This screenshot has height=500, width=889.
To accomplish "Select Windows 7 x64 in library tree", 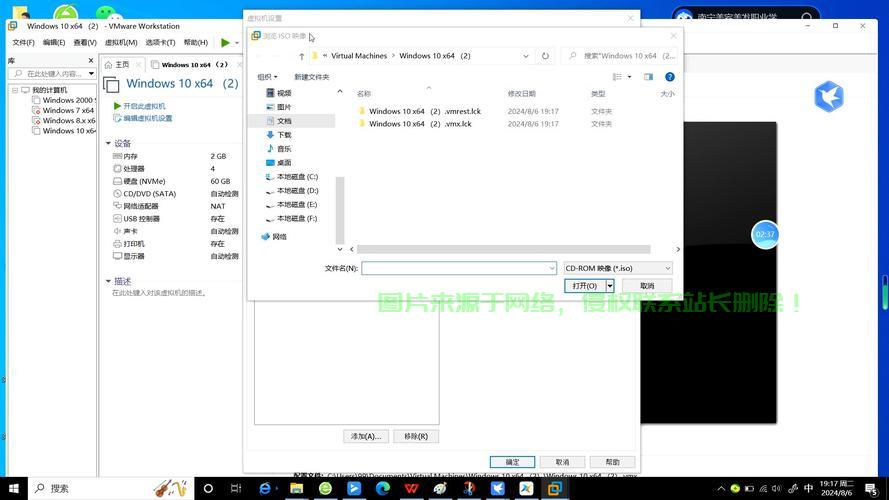I will point(68,110).
